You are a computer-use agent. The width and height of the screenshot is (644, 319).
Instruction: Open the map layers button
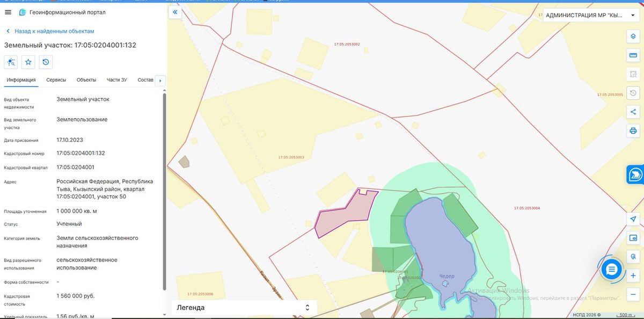tap(633, 35)
